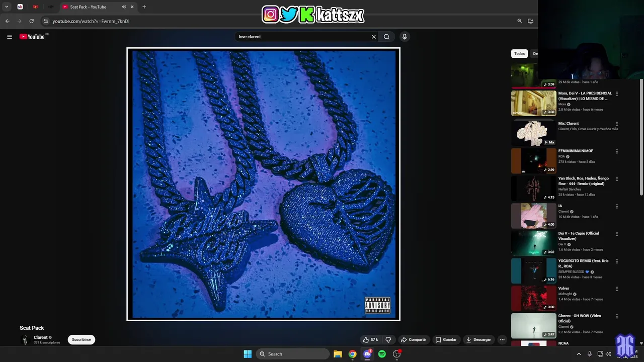This screenshot has height=362, width=644.
Task: Go to YouTube home via logo
Action: coord(32,37)
